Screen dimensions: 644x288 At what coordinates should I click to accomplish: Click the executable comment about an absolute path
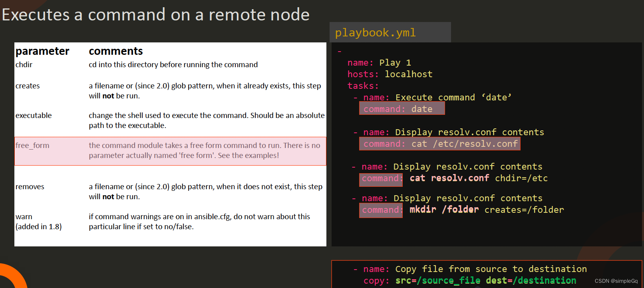point(207,120)
